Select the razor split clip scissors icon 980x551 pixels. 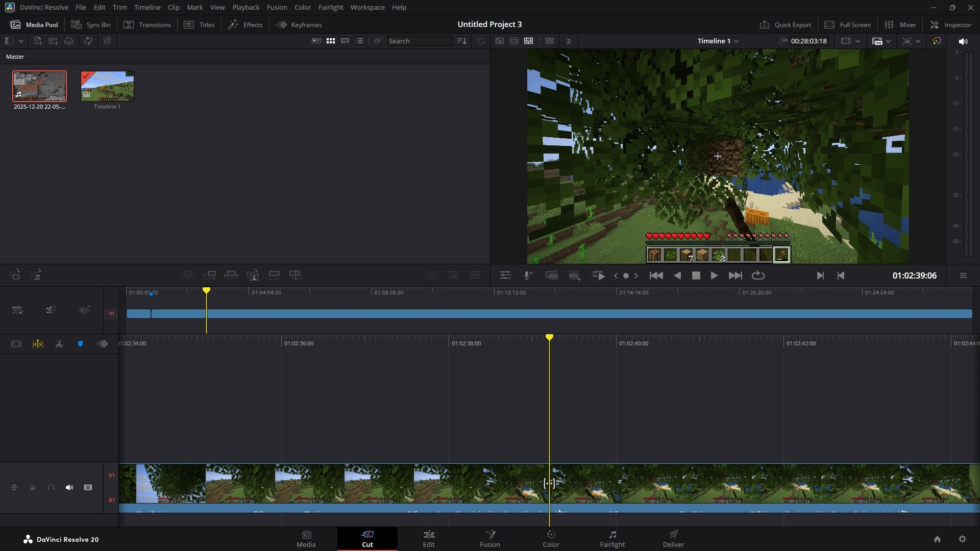pyautogui.click(x=59, y=344)
